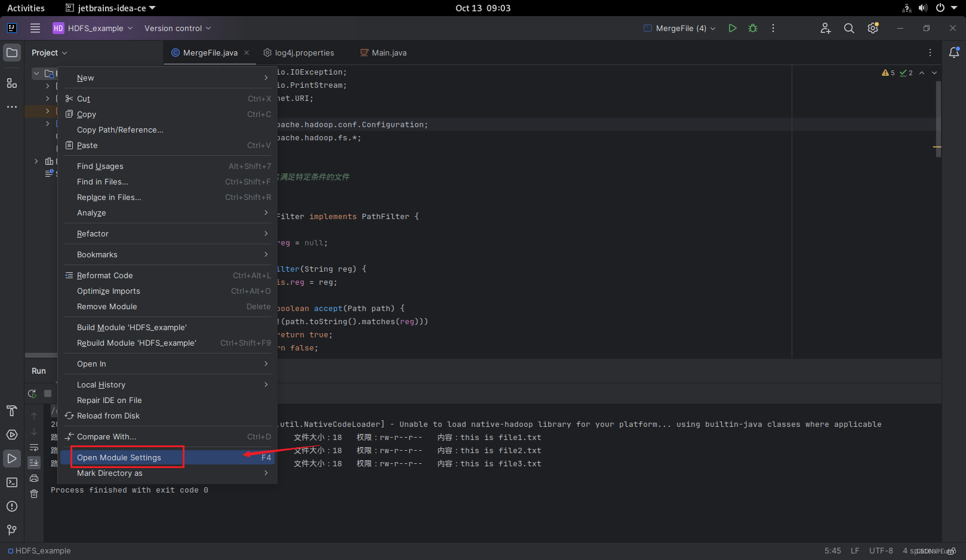Clear console output with the trash icon

click(x=34, y=493)
